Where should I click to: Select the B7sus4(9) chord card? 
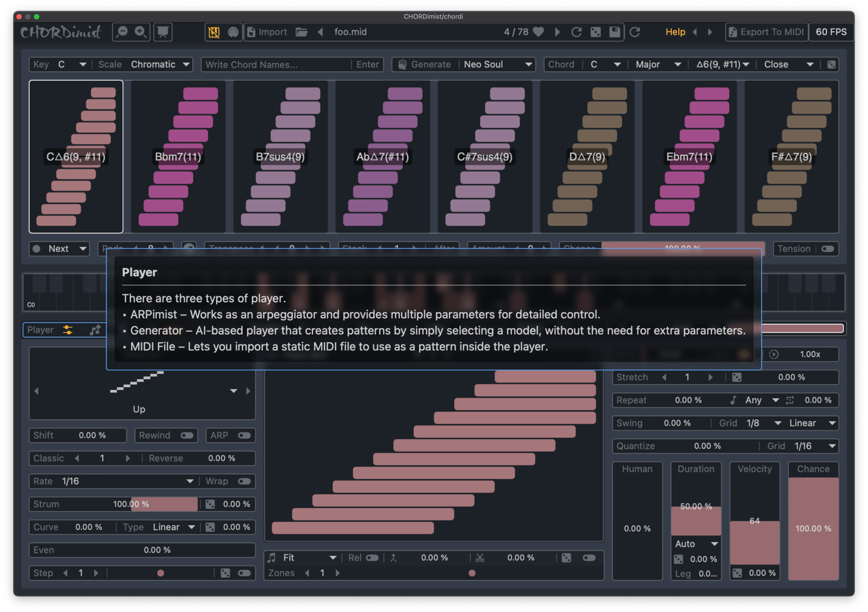pyautogui.click(x=280, y=156)
